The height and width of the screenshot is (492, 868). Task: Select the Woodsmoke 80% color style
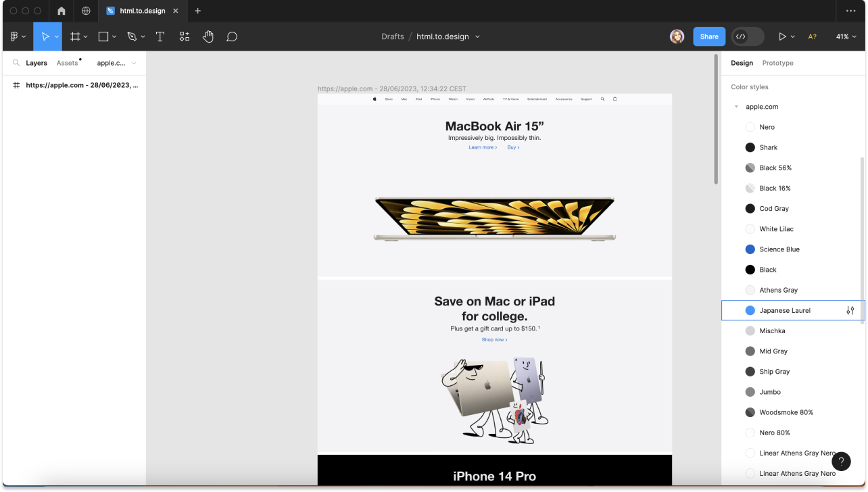tap(792, 412)
